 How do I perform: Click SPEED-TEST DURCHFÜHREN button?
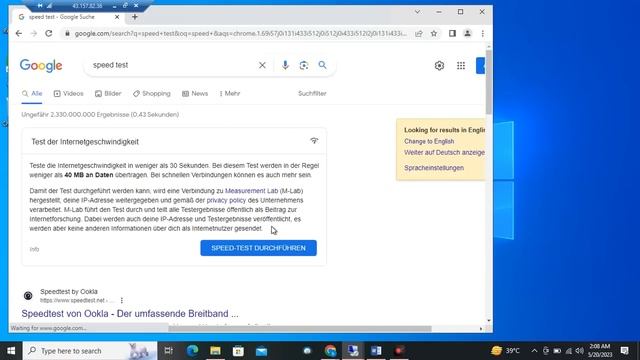coord(258,248)
